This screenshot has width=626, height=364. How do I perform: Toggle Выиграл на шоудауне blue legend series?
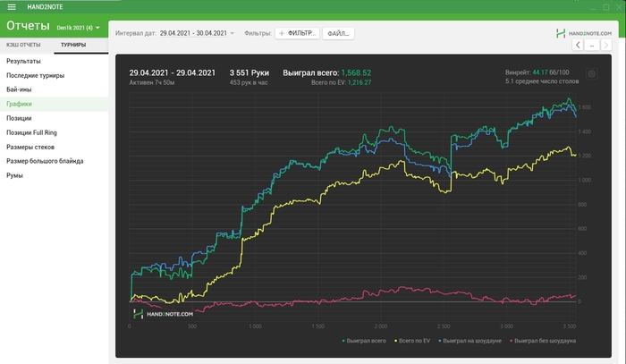coord(469,341)
